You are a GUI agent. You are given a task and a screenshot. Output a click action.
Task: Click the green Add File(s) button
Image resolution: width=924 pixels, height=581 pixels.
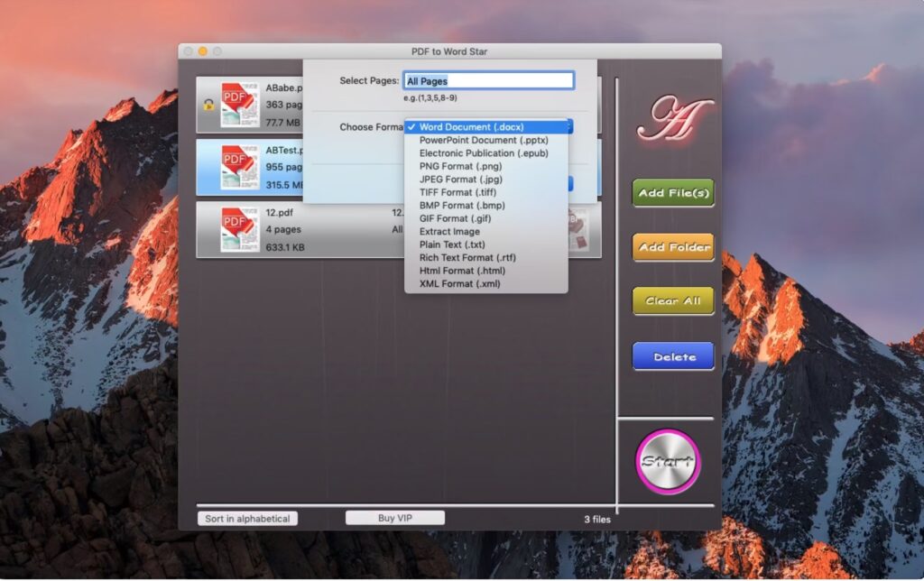672,192
